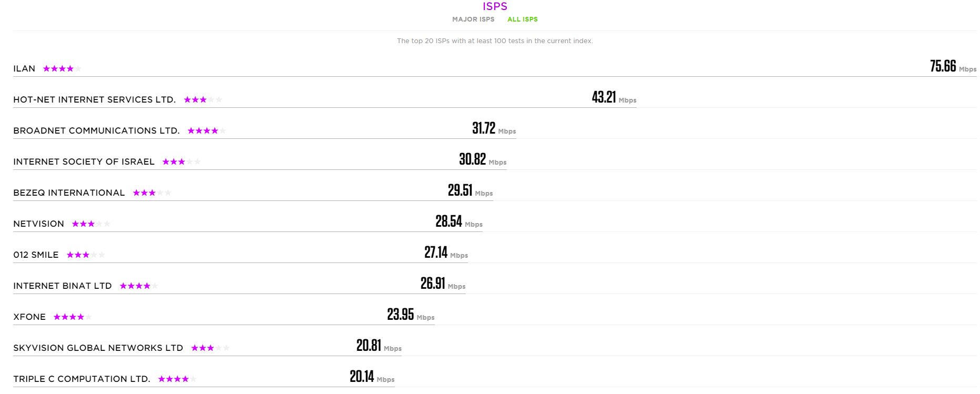980x394 pixels.
Task: Click Bezeq International star rating
Action: [152, 193]
